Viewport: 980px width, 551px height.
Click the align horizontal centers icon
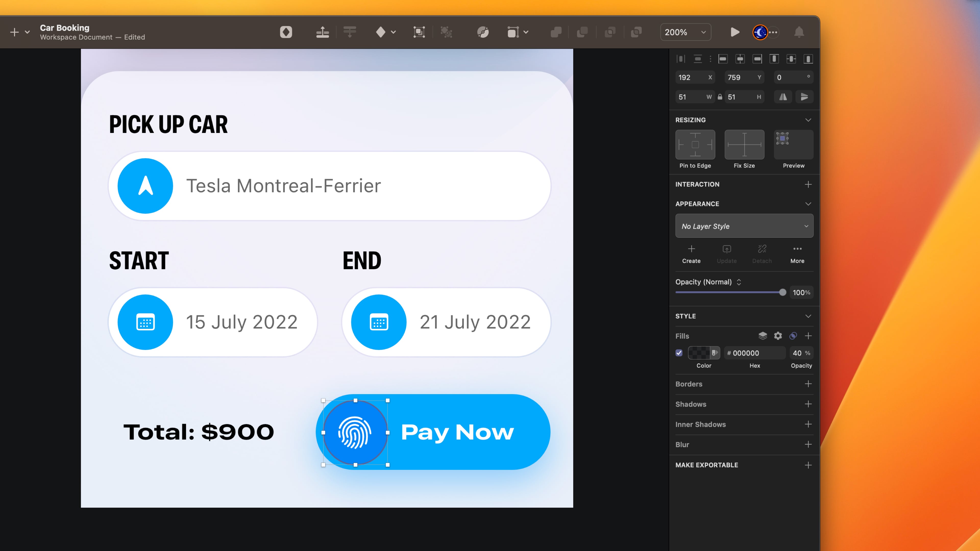[740, 59]
